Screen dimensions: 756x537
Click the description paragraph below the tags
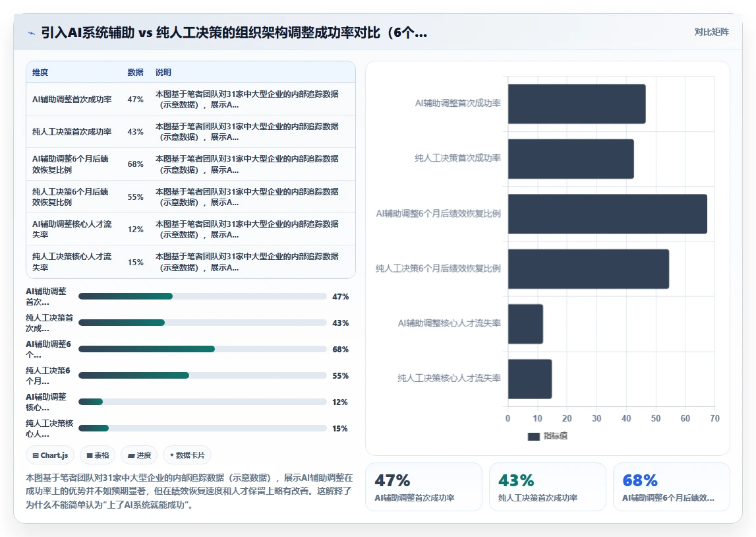(189, 491)
